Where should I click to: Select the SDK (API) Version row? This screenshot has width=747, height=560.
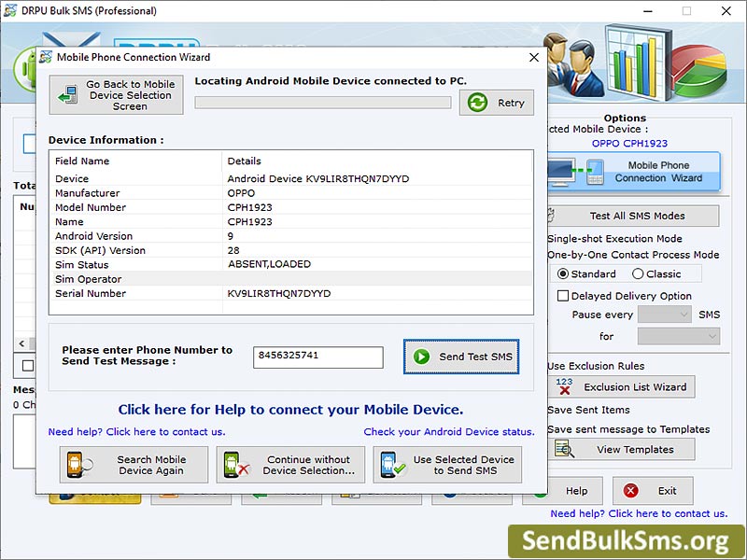coord(290,250)
